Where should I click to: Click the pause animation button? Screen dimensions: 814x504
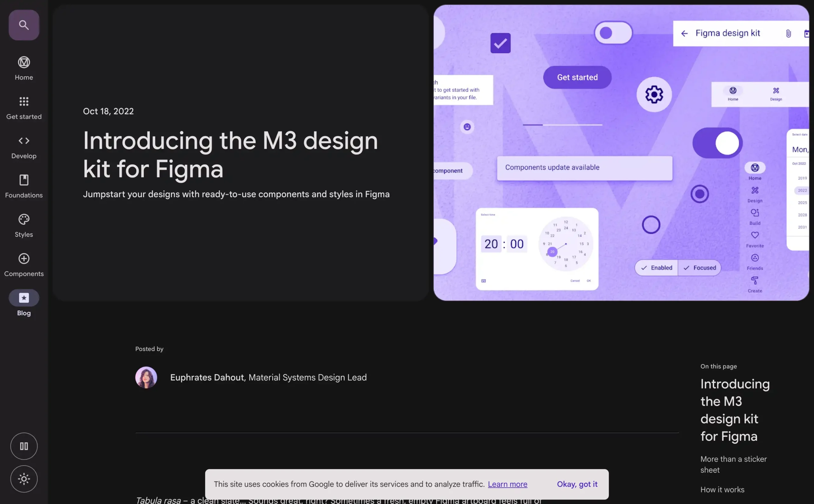click(x=24, y=446)
